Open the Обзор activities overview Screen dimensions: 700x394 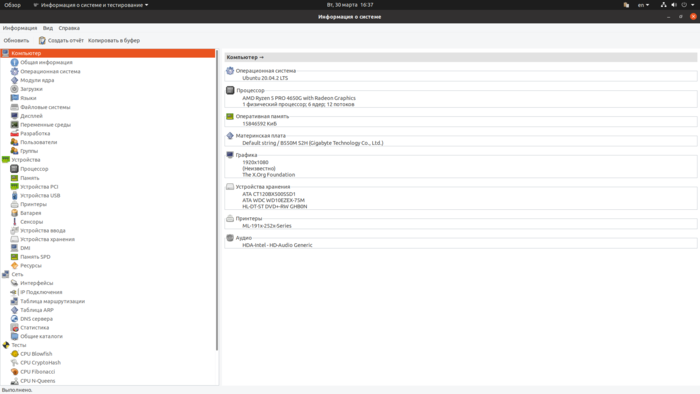tap(12, 5)
